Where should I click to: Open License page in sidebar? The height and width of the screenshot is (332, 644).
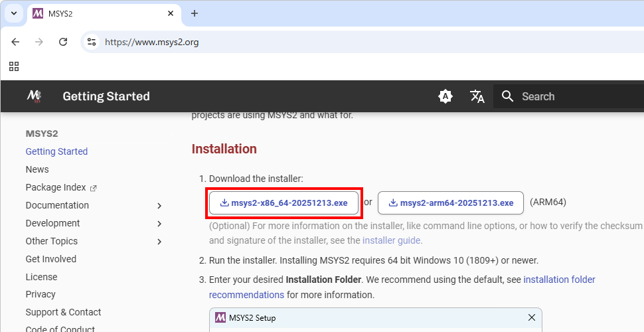click(41, 277)
